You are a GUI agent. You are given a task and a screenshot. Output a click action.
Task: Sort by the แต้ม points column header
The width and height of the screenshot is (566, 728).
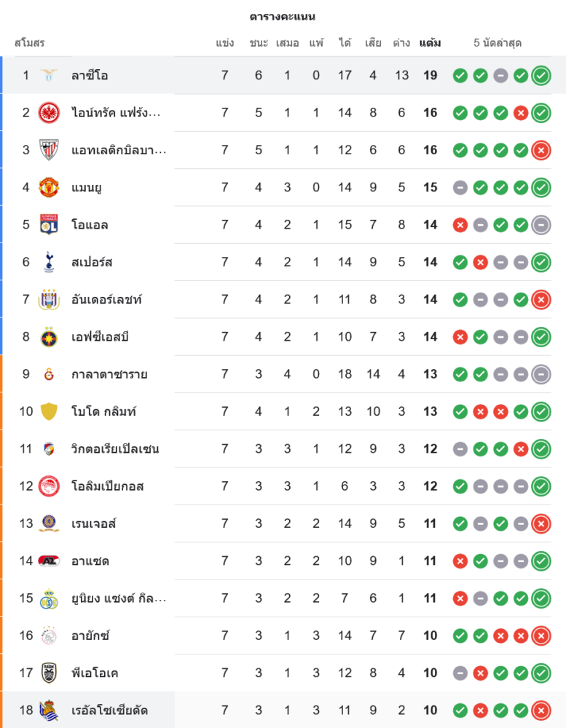(x=430, y=43)
